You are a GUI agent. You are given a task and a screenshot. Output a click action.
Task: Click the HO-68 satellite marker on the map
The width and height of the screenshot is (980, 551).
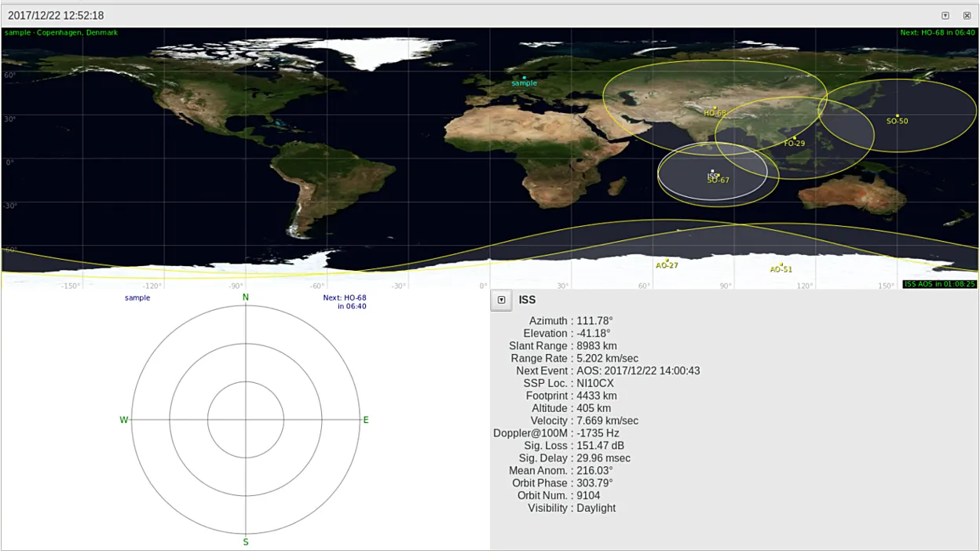[x=715, y=108]
